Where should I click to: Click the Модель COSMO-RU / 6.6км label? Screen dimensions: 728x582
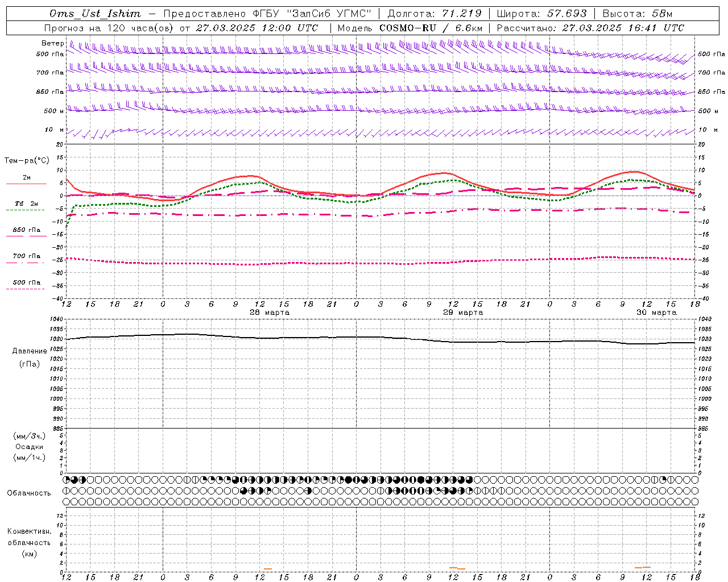[409, 28]
